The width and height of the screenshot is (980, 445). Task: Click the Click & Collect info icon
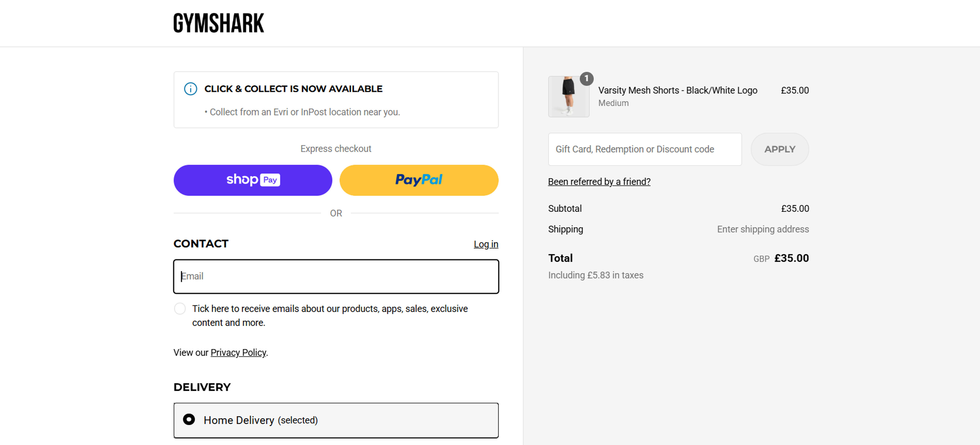click(x=191, y=89)
